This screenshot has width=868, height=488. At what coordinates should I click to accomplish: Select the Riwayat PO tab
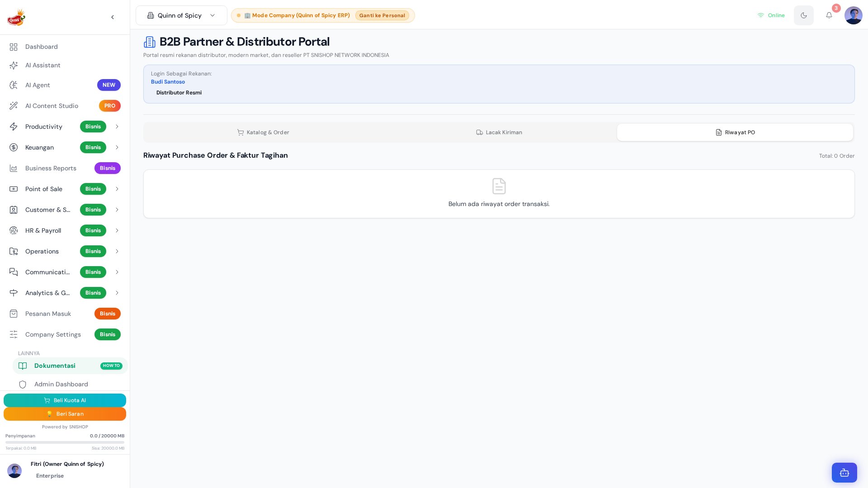pos(735,132)
